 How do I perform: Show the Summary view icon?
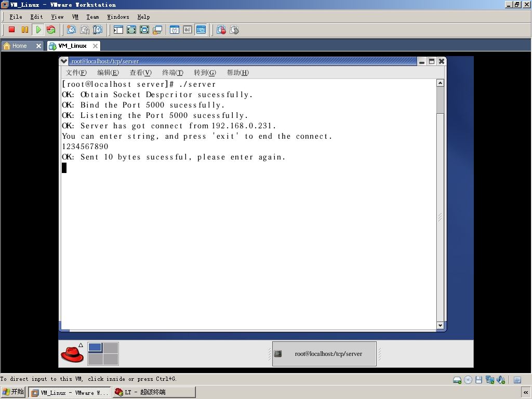click(x=175, y=30)
